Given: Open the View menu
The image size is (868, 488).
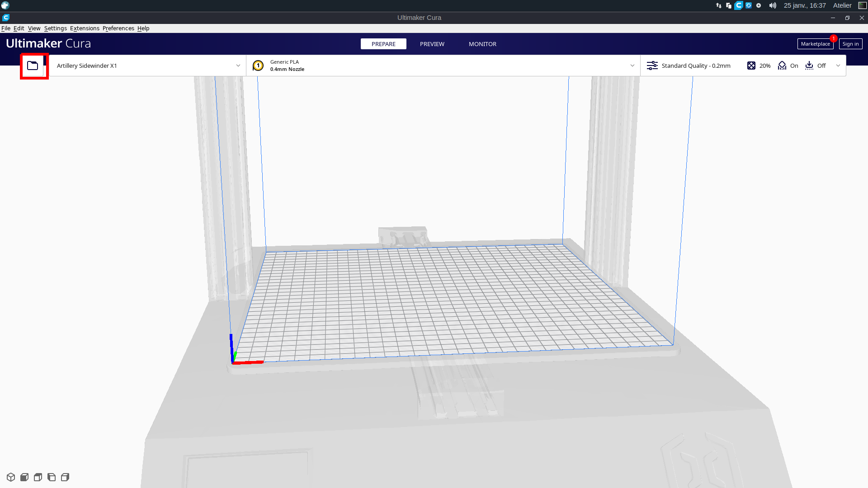Looking at the screenshot, I should pos(34,28).
